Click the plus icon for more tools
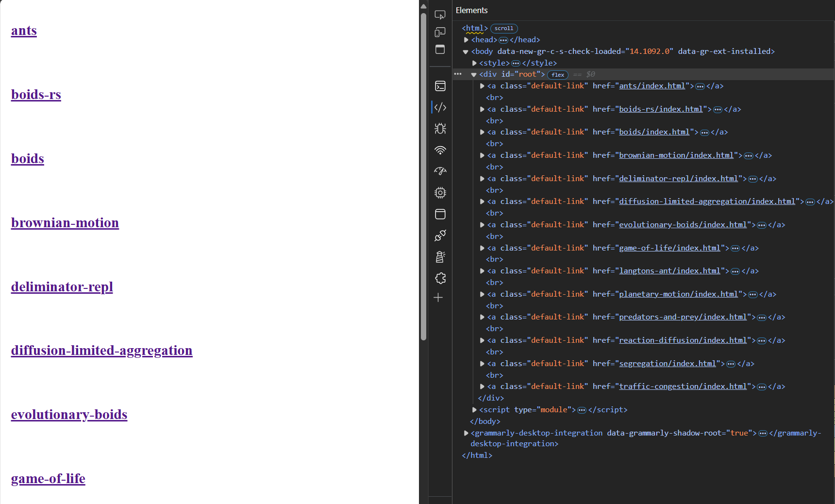The image size is (835, 504). [438, 297]
